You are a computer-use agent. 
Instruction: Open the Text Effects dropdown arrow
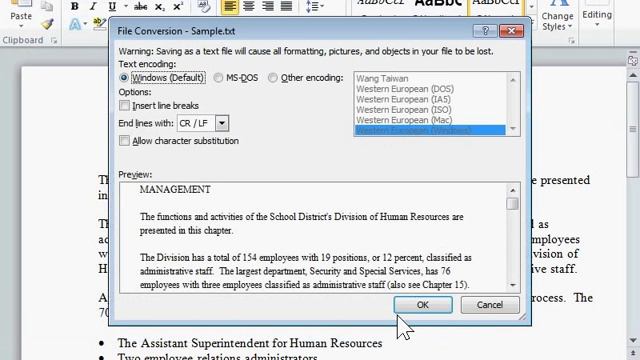pyautogui.click(x=85, y=24)
